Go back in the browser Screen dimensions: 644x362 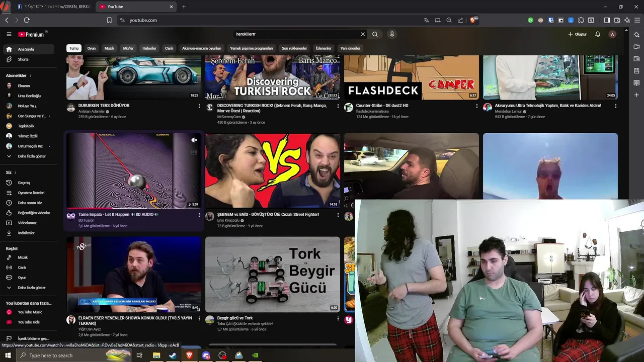click(7, 20)
